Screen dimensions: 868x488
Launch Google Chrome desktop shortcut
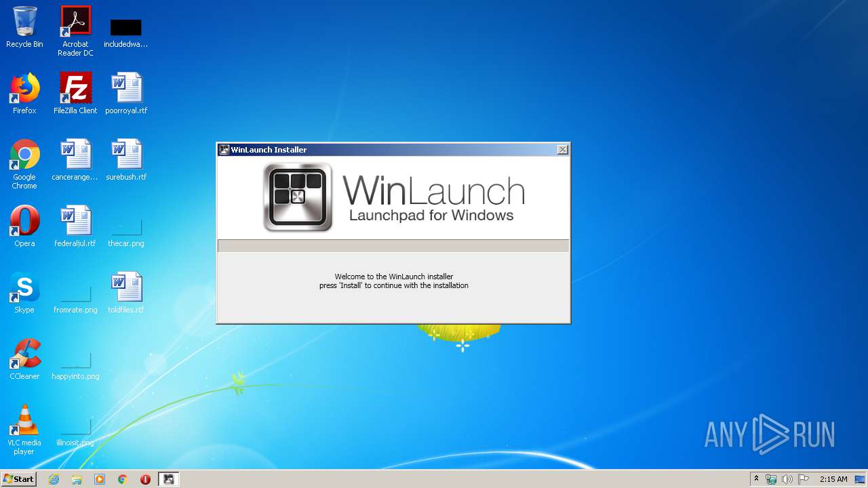(24, 164)
